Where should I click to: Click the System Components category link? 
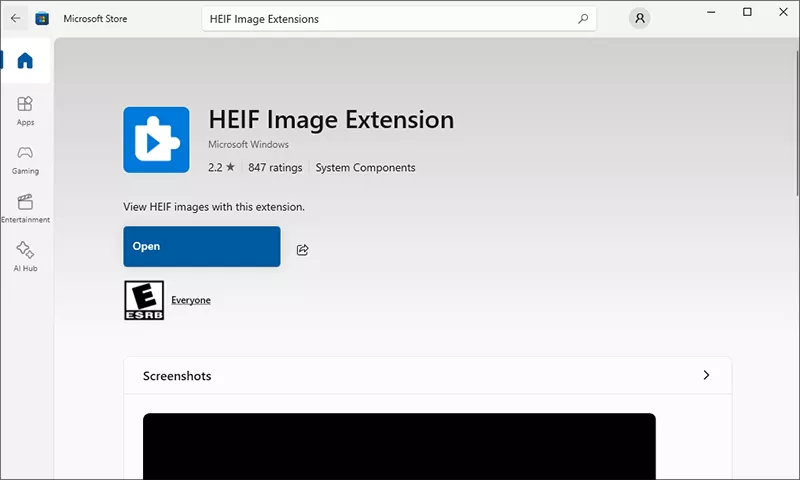pyautogui.click(x=365, y=167)
